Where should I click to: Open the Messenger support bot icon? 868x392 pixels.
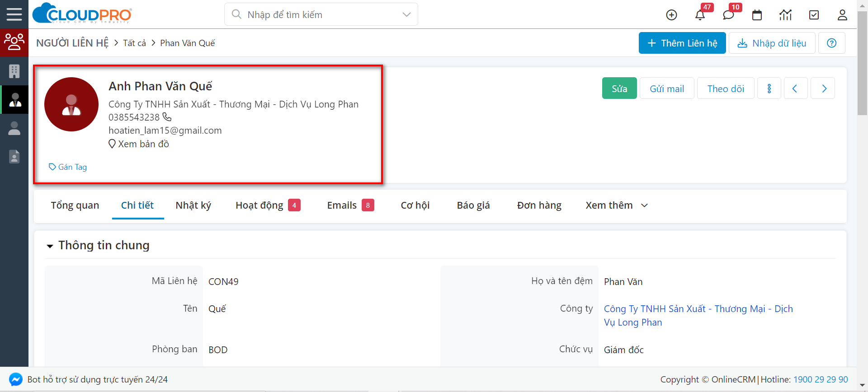[x=15, y=379]
